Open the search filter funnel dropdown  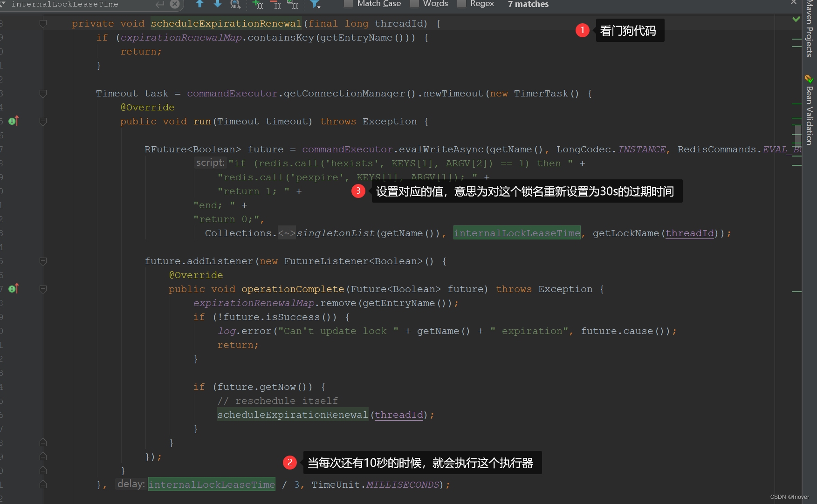316,4
